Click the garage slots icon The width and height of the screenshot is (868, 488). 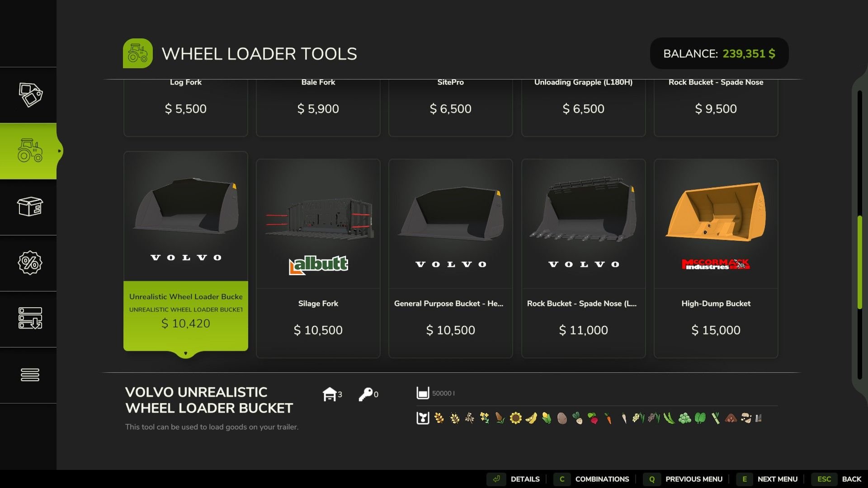tap(330, 394)
